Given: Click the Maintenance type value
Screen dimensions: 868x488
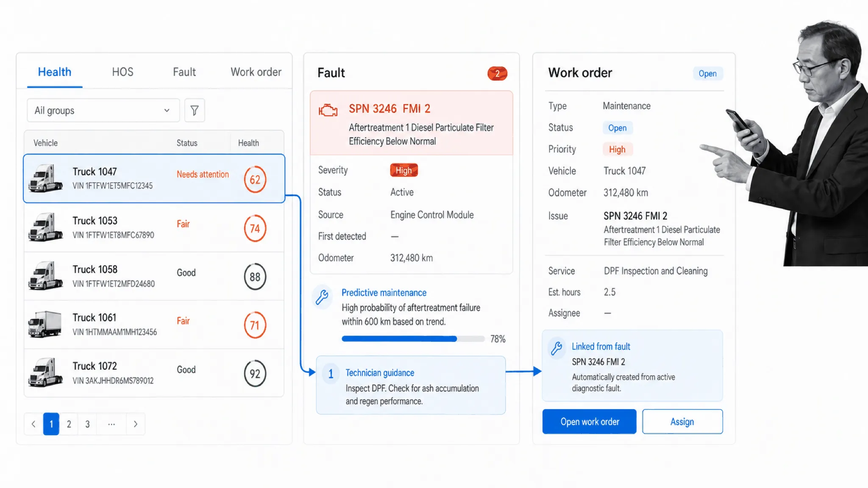Looking at the screenshot, I should (626, 106).
